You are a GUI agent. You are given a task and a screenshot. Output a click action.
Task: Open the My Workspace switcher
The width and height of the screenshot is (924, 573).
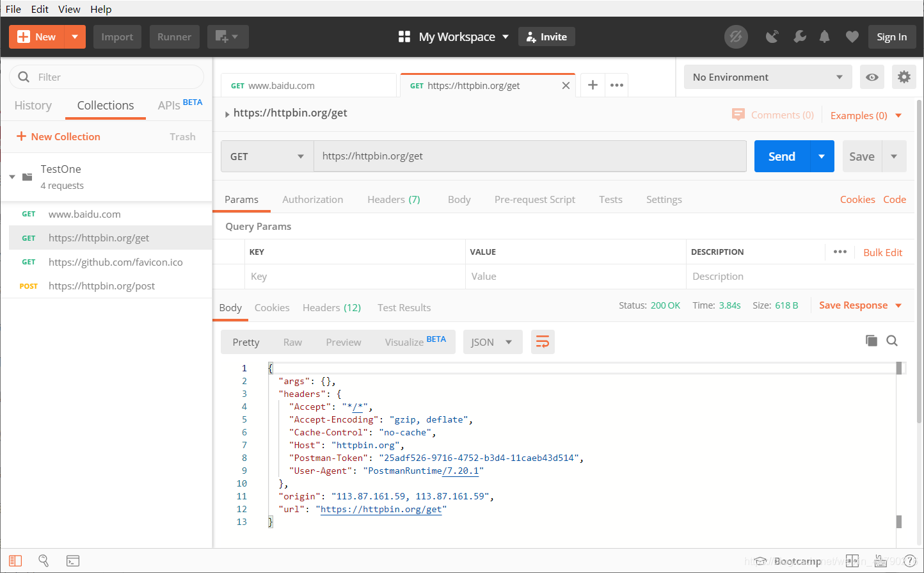coord(454,37)
